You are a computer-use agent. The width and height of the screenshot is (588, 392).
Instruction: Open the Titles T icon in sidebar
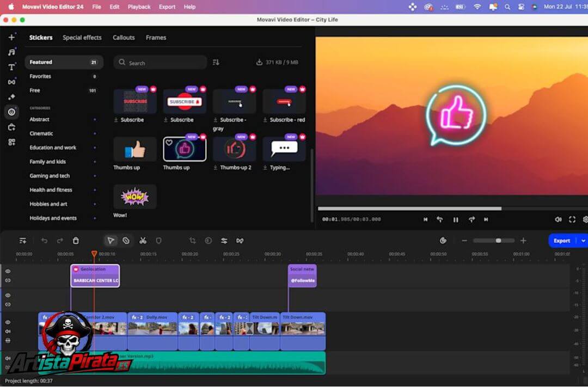(x=11, y=67)
